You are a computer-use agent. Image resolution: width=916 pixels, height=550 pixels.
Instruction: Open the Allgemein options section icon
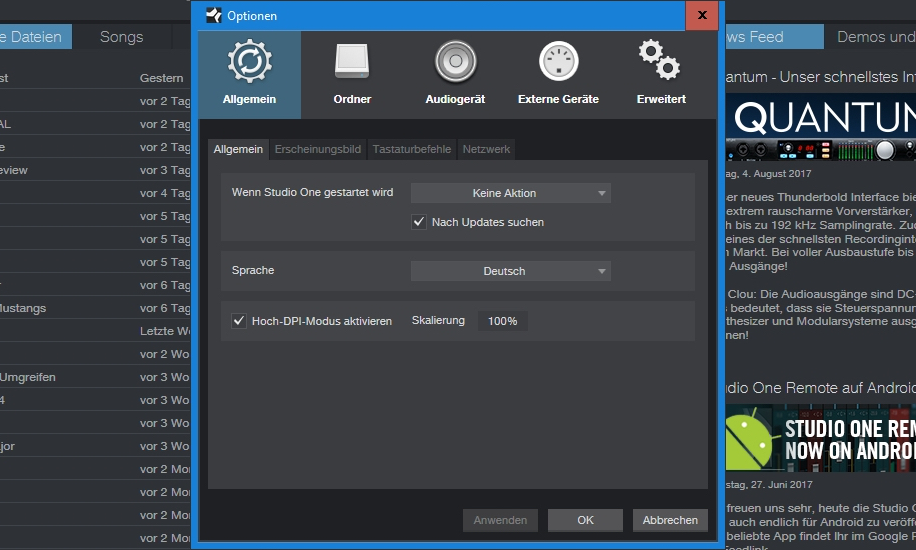[249, 74]
